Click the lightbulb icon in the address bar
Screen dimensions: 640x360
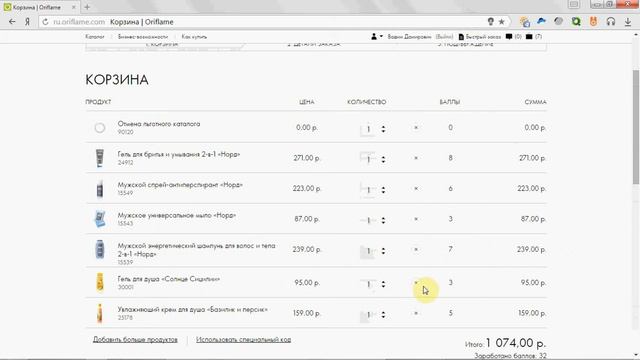(x=491, y=22)
